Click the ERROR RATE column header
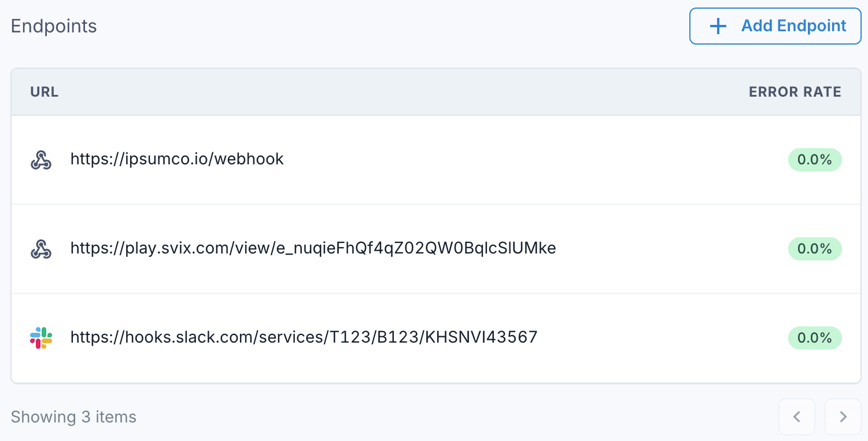The image size is (868, 441). [795, 91]
